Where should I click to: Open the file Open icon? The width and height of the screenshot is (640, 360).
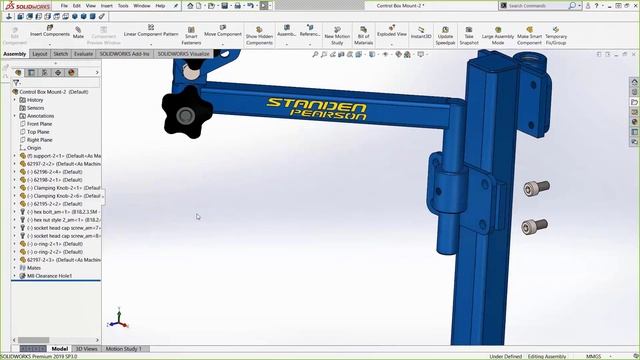pos(211,6)
